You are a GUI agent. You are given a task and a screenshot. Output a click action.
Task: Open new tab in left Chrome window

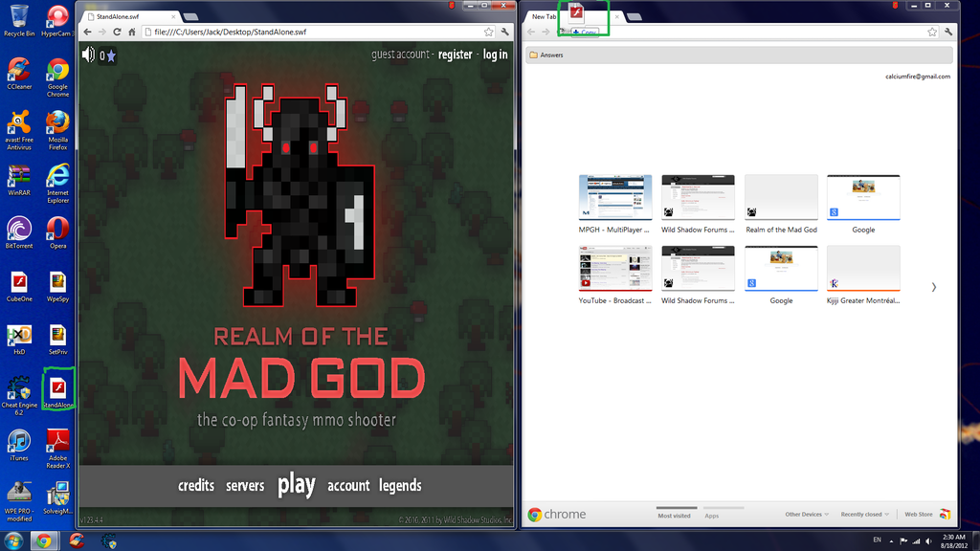click(190, 17)
